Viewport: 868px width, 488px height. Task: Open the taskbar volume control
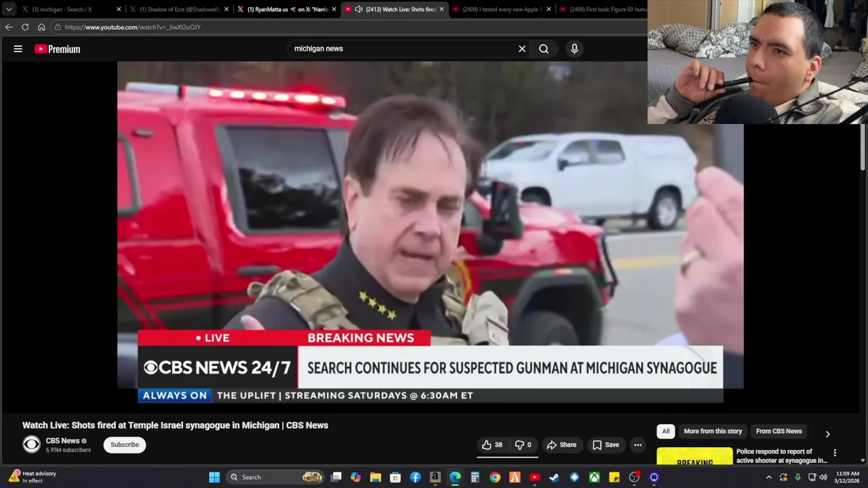tap(823, 477)
